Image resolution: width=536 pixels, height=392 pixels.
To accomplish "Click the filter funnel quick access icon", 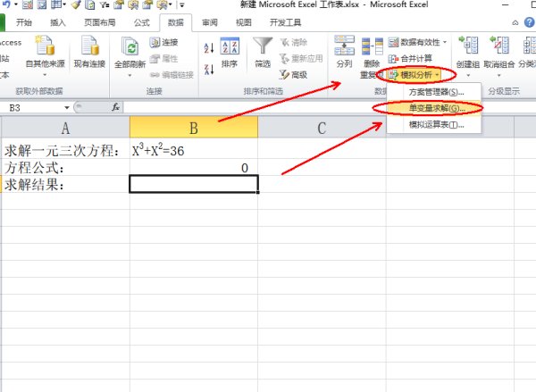I will coord(105,4).
